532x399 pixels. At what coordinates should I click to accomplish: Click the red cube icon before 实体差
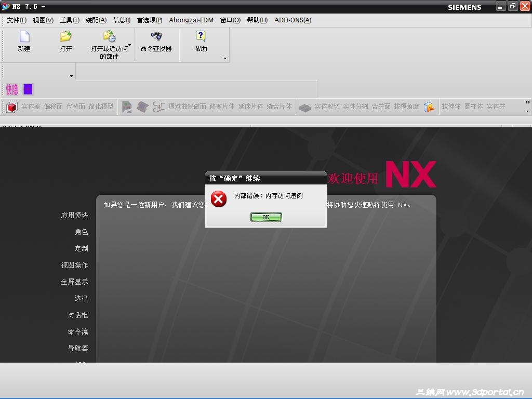tap(12, 107)
